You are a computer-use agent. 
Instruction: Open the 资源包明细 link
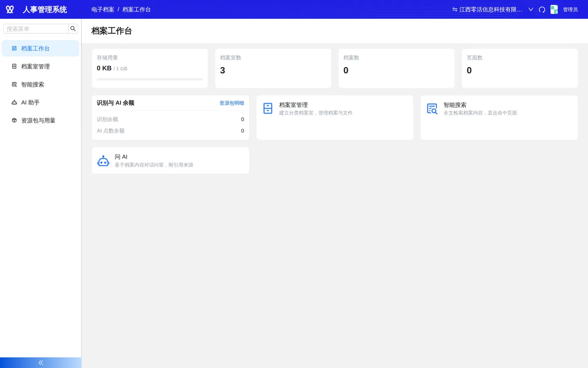click(x=232, y=103)
